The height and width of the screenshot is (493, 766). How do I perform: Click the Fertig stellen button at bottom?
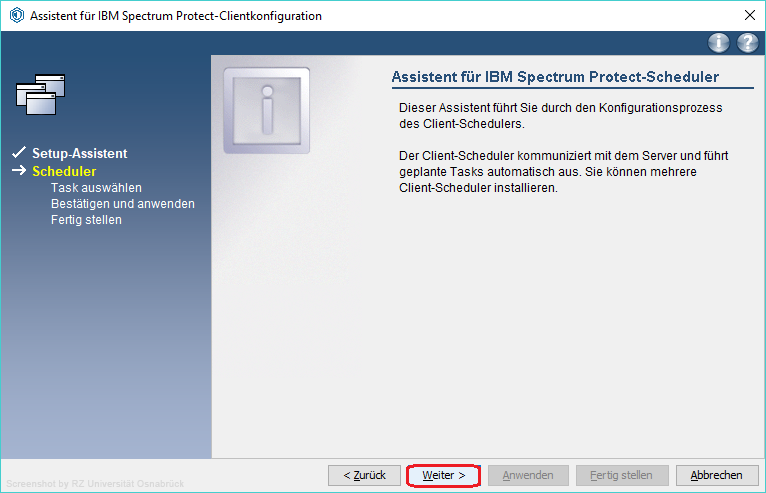pyautogui.click(x=621, y=475)
